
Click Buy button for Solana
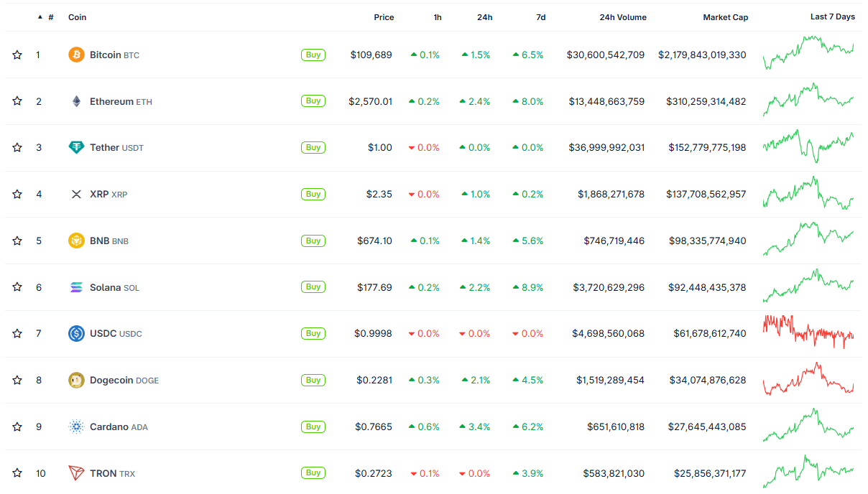313,287
